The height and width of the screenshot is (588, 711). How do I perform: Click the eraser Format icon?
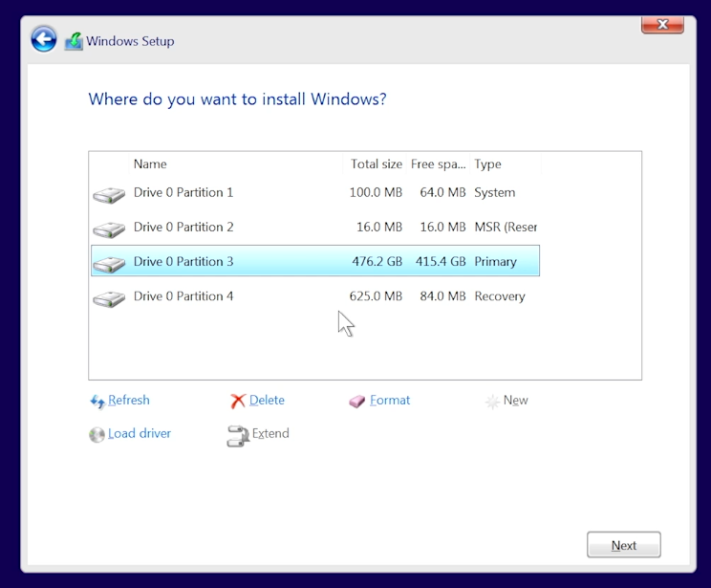[356, 402]
